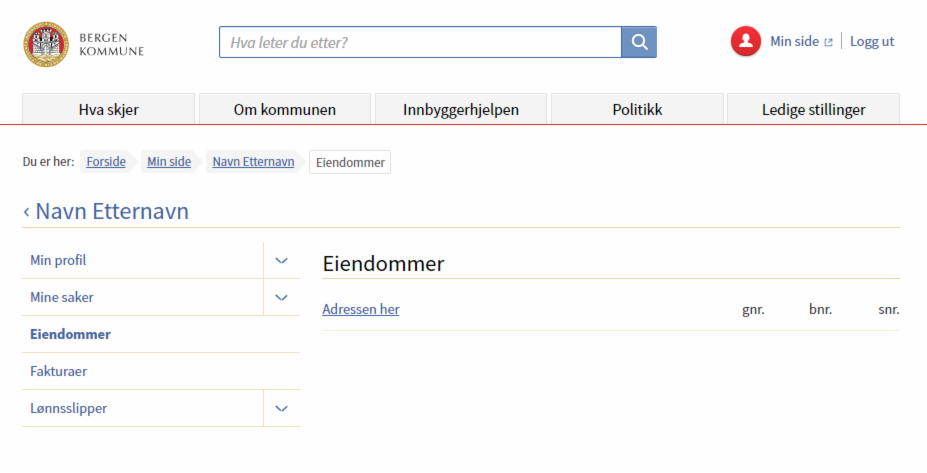Click the external link icon beside Min side
The image size is (927, 473).
pos(828,42)
